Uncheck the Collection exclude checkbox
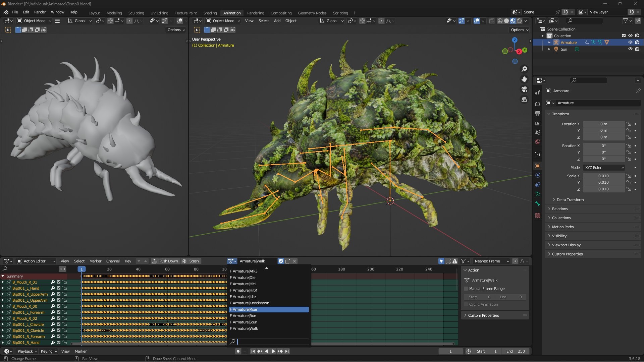 coord(624,36)
